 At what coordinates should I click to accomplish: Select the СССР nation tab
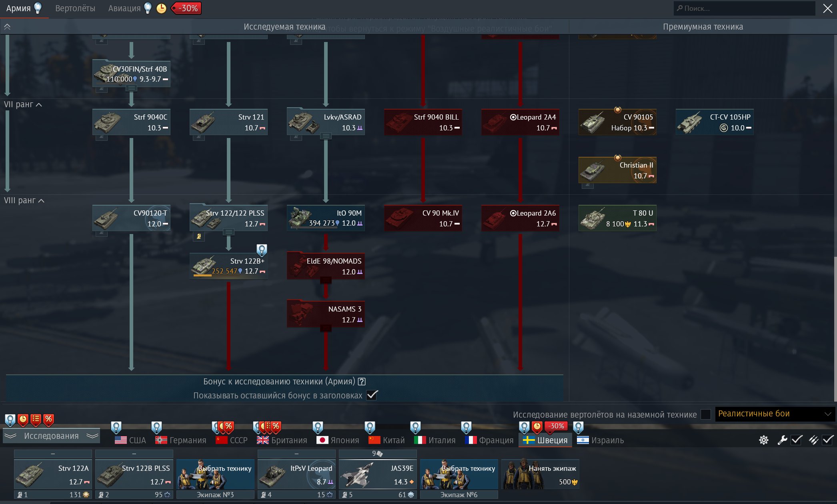[232, 440]
